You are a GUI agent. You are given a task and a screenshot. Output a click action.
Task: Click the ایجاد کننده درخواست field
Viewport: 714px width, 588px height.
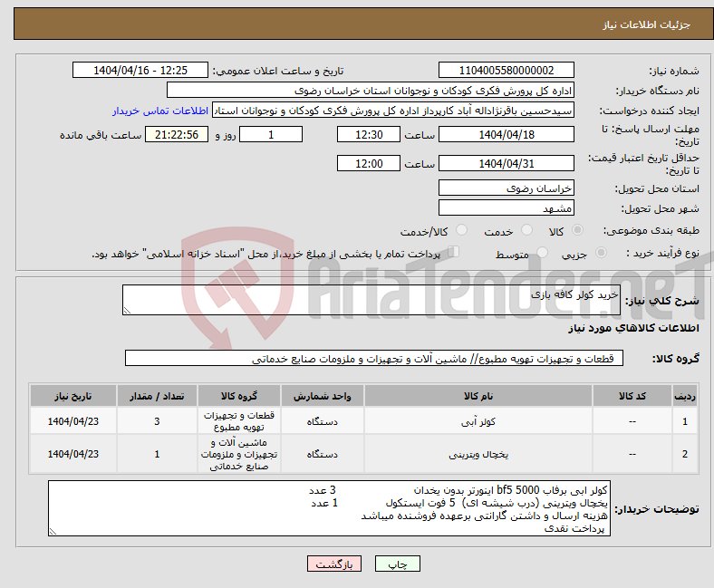point(393,111)
